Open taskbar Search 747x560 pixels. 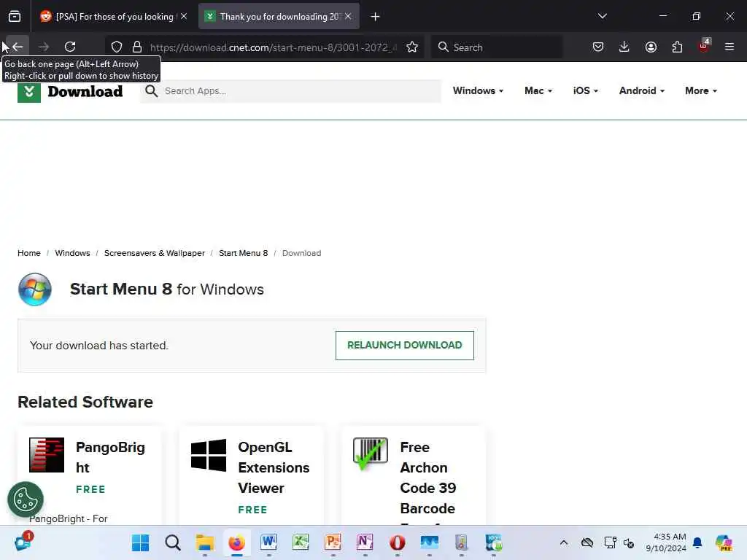click(x=173, y=542)
